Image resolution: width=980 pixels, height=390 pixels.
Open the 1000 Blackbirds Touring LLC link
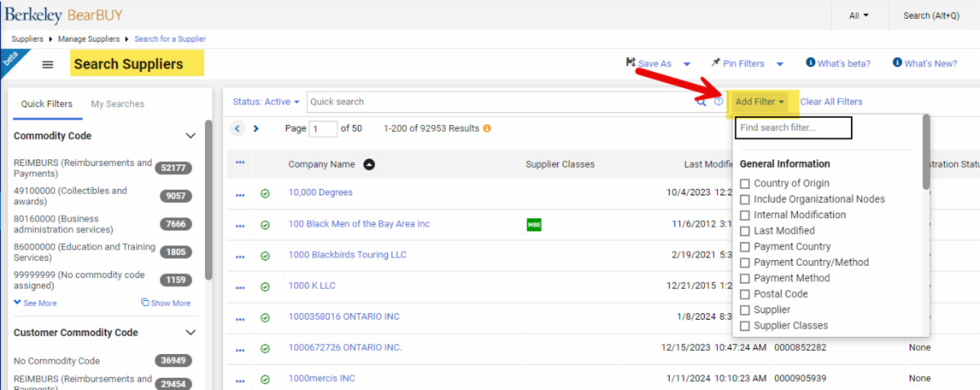click(x=347, y=255)
